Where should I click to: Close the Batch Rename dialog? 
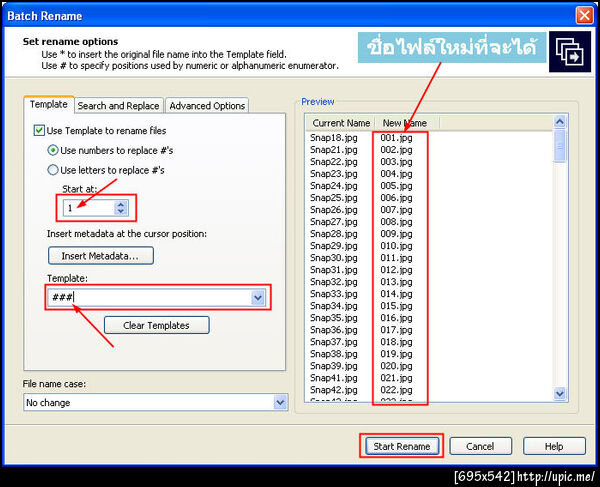click(x=584, y=16)
